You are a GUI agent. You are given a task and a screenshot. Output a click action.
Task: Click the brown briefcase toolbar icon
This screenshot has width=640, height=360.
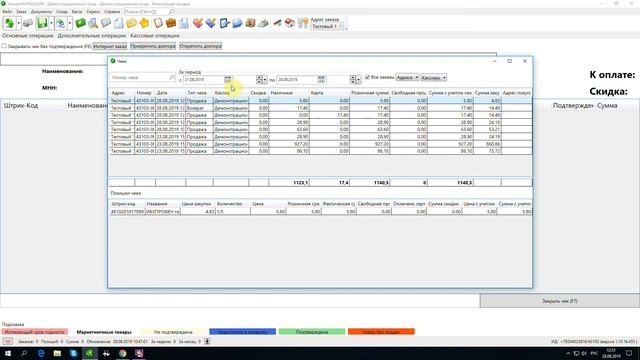[171, 23]
